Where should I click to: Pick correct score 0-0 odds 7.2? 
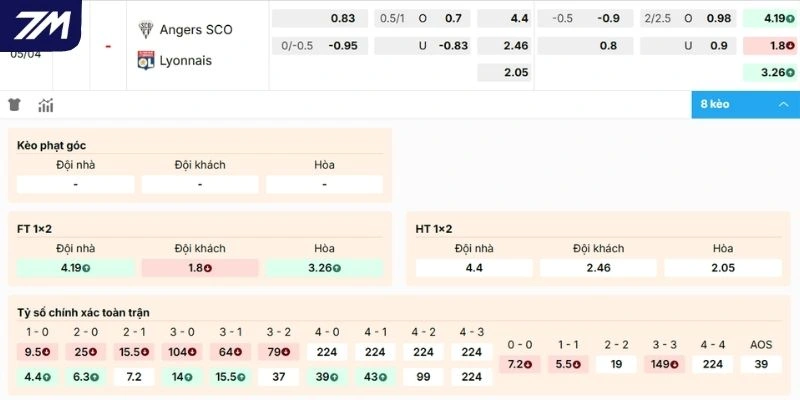(x=518, y=364)
